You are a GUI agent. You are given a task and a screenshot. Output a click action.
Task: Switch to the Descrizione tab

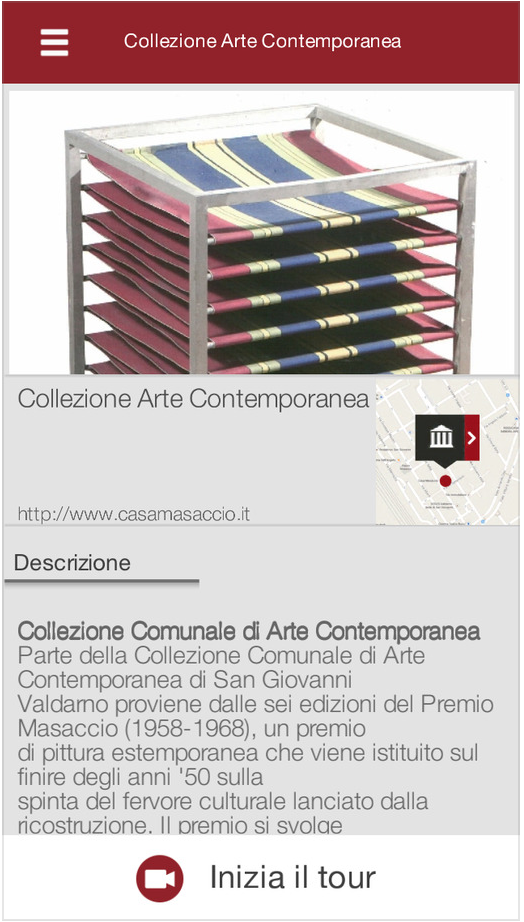tap(72, 563)
